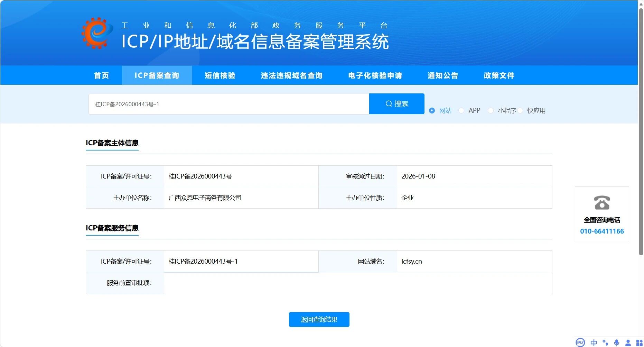Select the approval date 2026-01-08
Viewport: 644px width, 347px height.
tap(418, 176)
